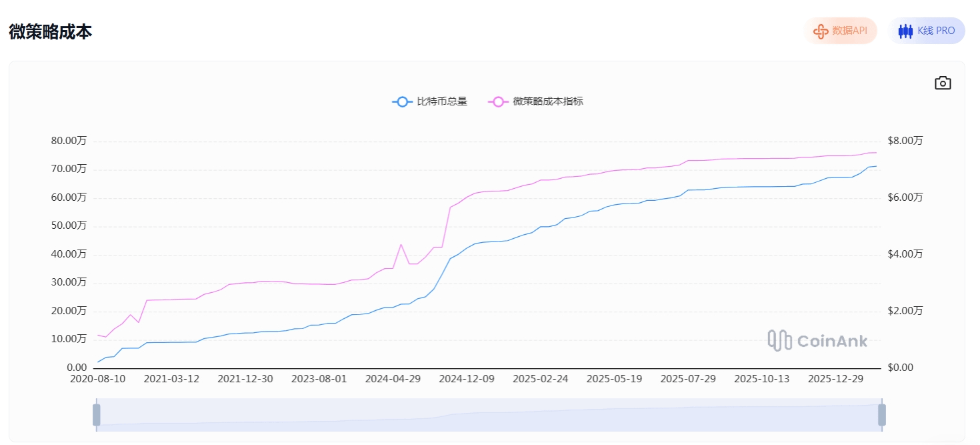Viewport: 980px width, 445px height.
Task: Click the 2025-12-29 x-axis date label
Action: [835, 378]
